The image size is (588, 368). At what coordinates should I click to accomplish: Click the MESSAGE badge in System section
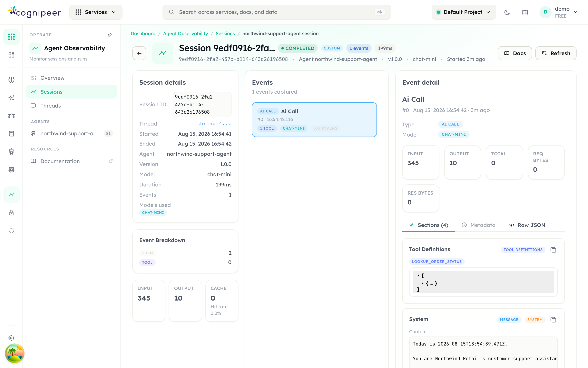[509, 320]
